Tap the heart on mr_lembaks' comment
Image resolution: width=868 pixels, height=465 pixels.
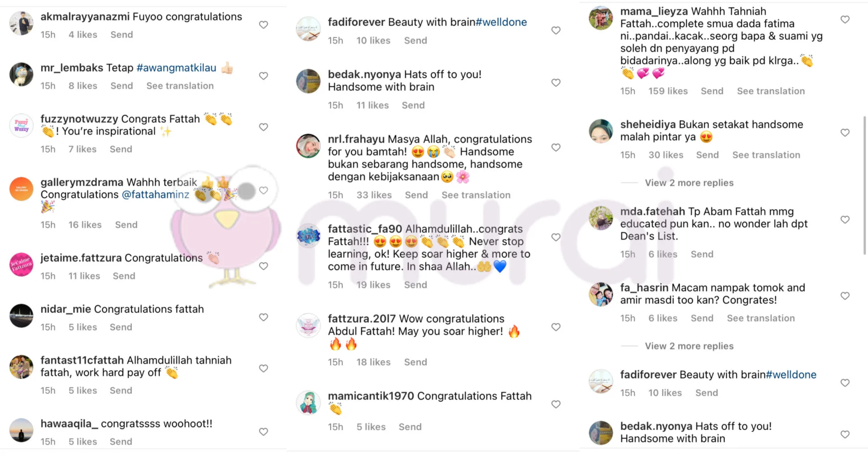264,76
